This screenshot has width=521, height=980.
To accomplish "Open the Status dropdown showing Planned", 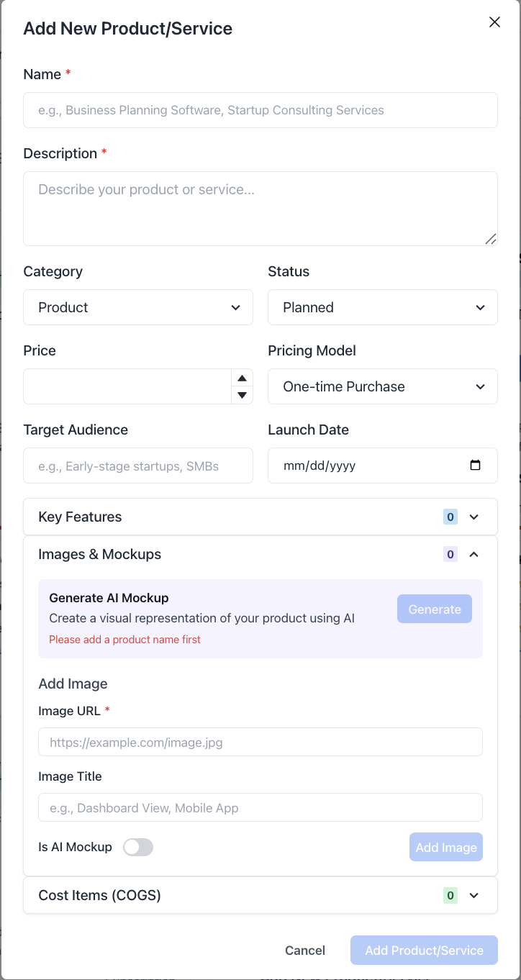I will [383, 307].
